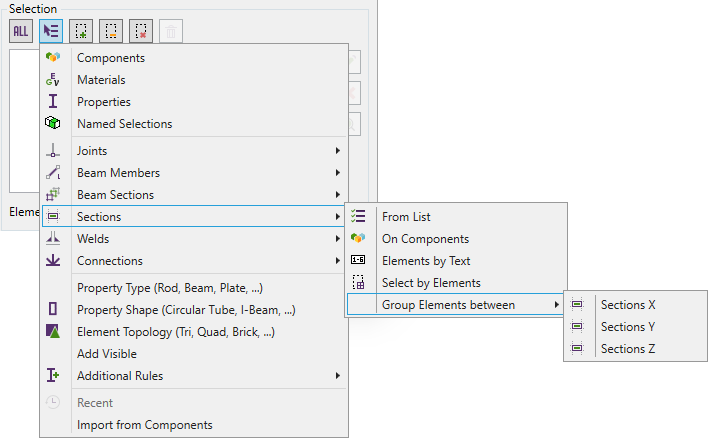The height and width of the screenshot is (438, 708).
Task: Click the ALL selection button
Action: (21, 31)
